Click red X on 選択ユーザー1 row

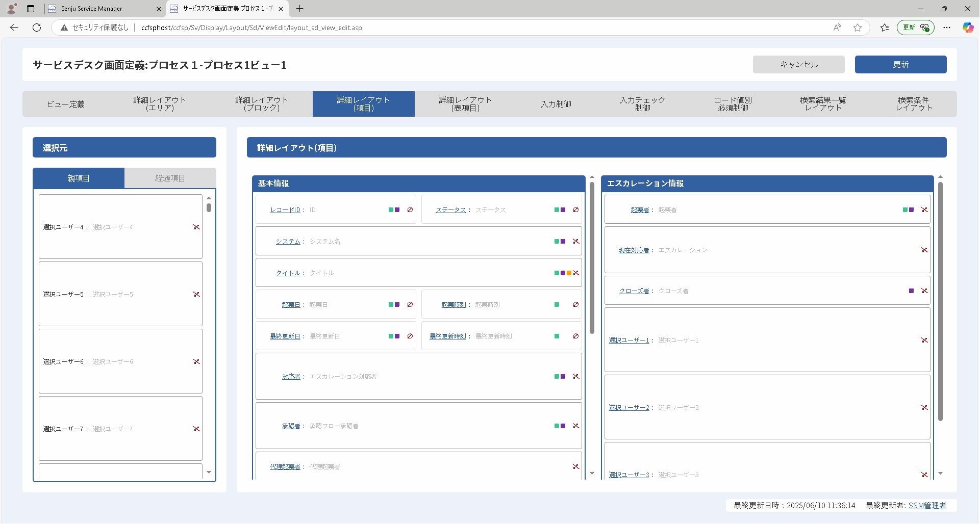pos(924,340)
